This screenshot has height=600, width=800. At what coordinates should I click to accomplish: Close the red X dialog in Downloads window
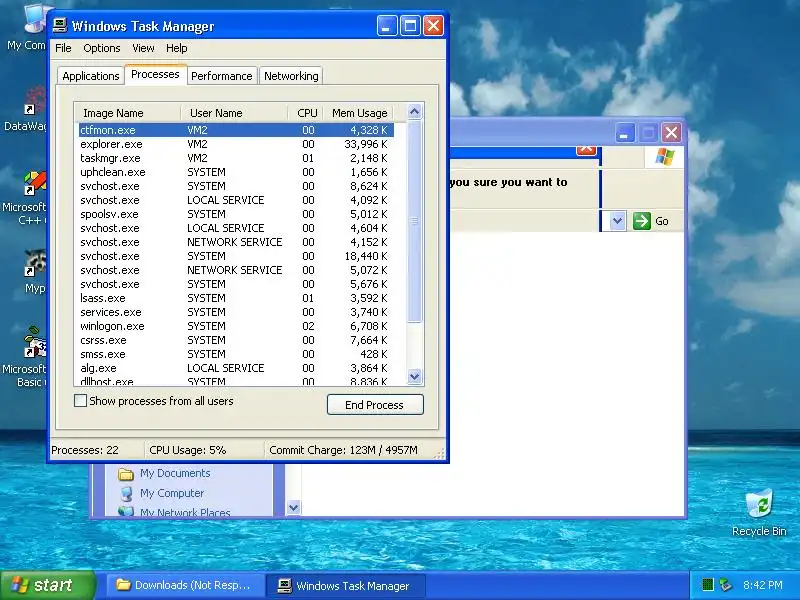(586, 149)
